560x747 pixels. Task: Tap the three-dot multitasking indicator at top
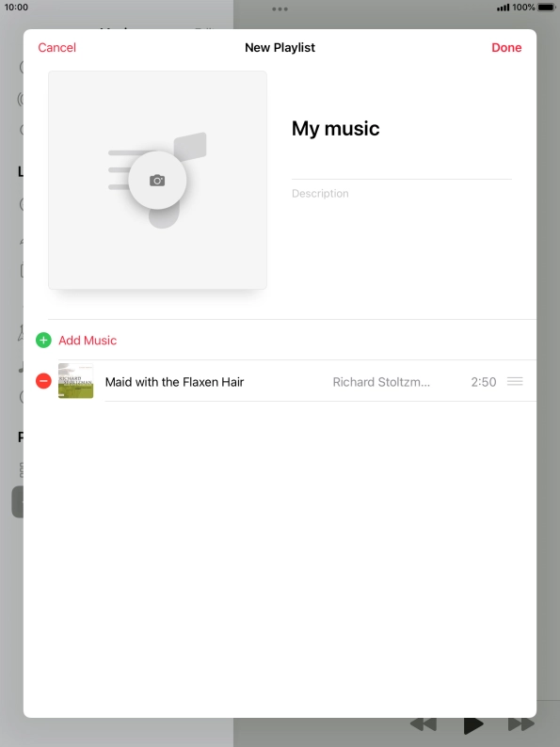click(x=280, y=9)
